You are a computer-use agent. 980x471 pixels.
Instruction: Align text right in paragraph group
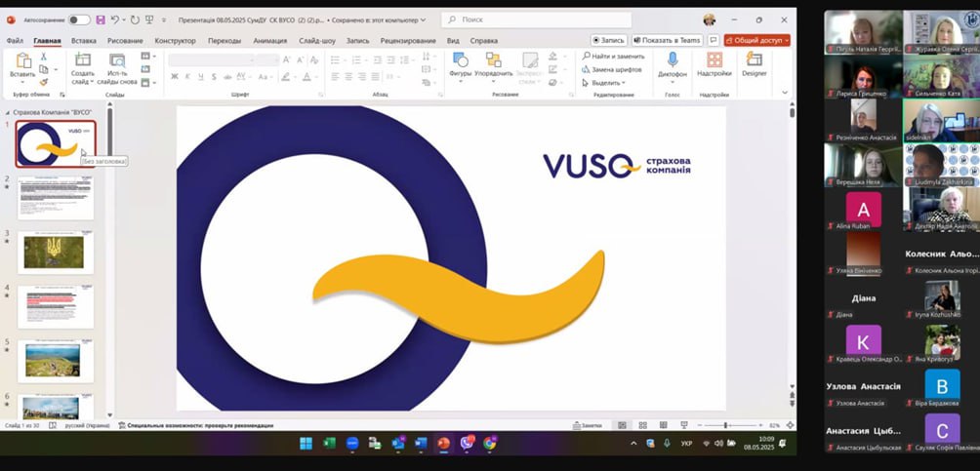tap(362, 77)
